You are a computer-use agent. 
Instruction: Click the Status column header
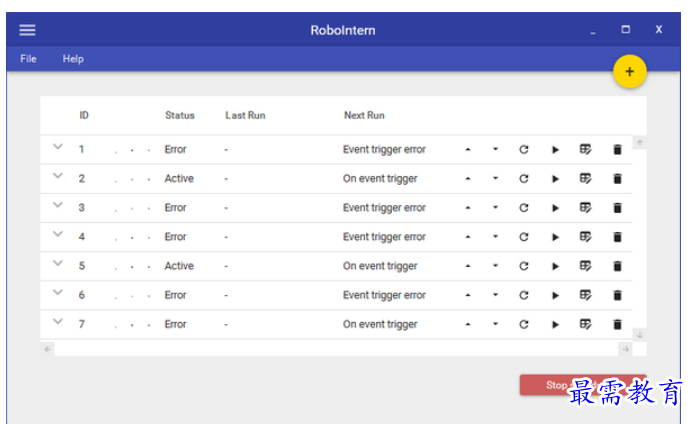pos(180,115)
